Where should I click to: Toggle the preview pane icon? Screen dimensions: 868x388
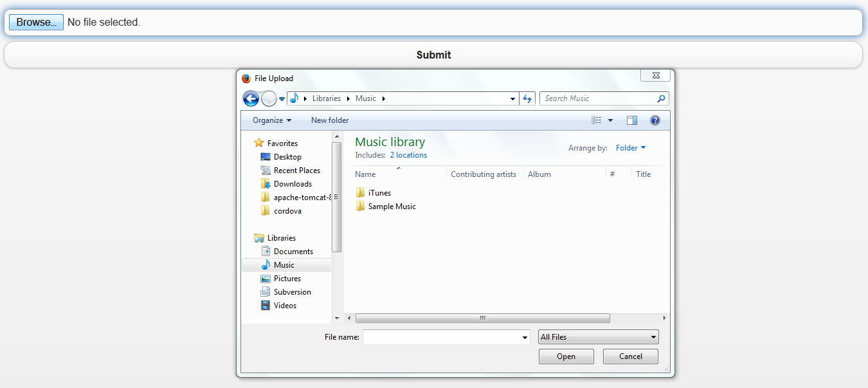631,120
